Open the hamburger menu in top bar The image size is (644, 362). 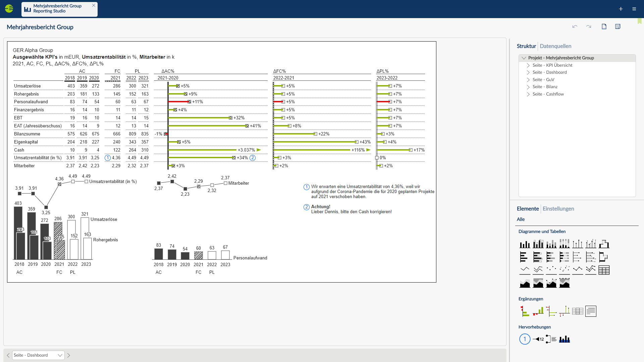(634, 9)
